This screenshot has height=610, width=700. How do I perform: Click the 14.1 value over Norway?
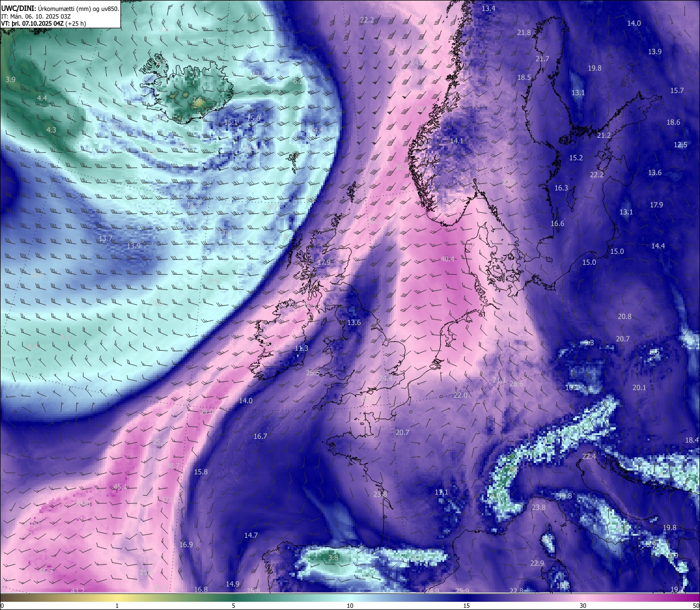(457, 141)
